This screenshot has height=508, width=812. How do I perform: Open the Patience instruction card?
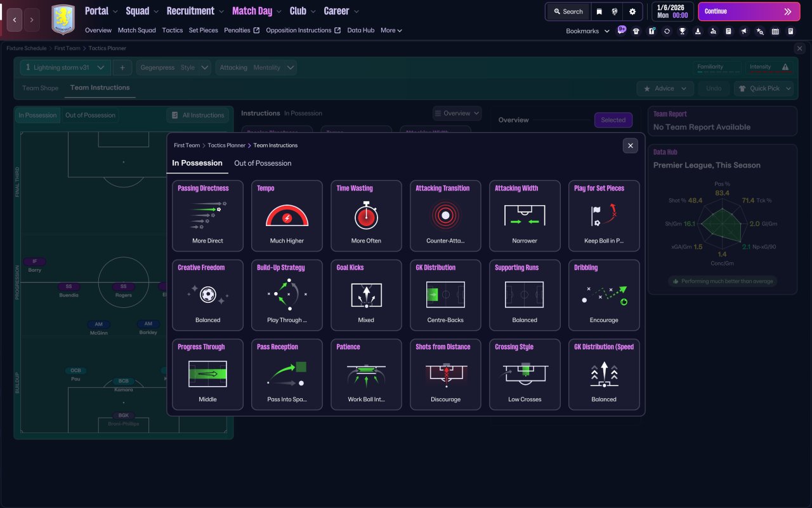(366, 375)
